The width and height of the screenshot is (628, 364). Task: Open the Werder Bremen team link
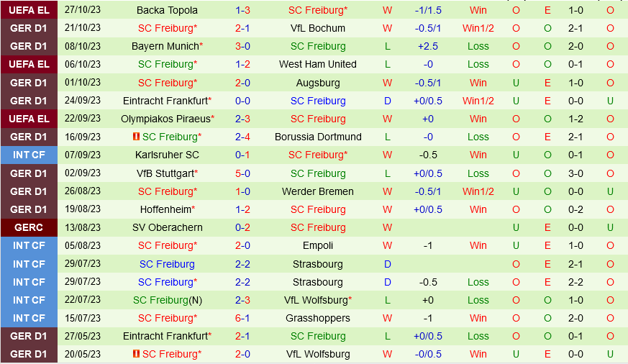pos(318,191)
